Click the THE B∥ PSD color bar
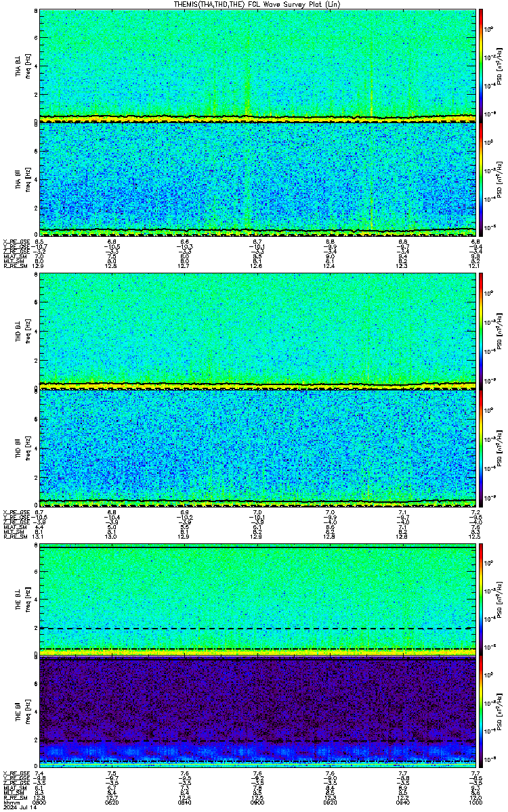 point(481,713)
